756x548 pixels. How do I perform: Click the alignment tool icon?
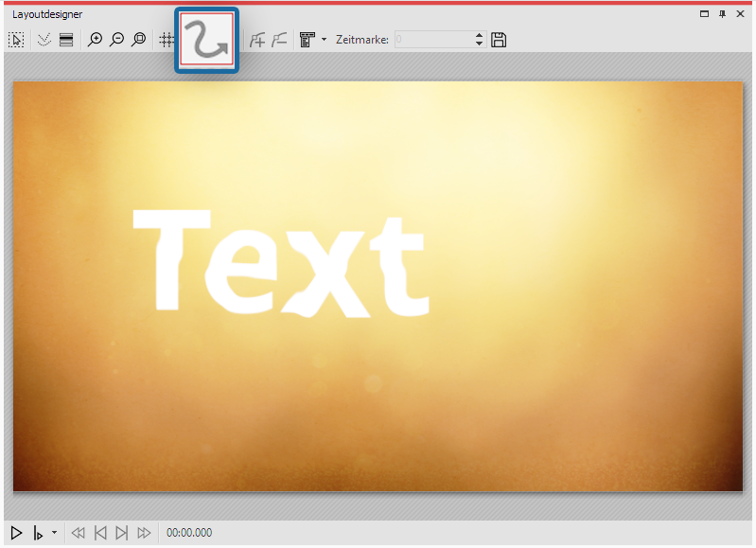[307, 40]
